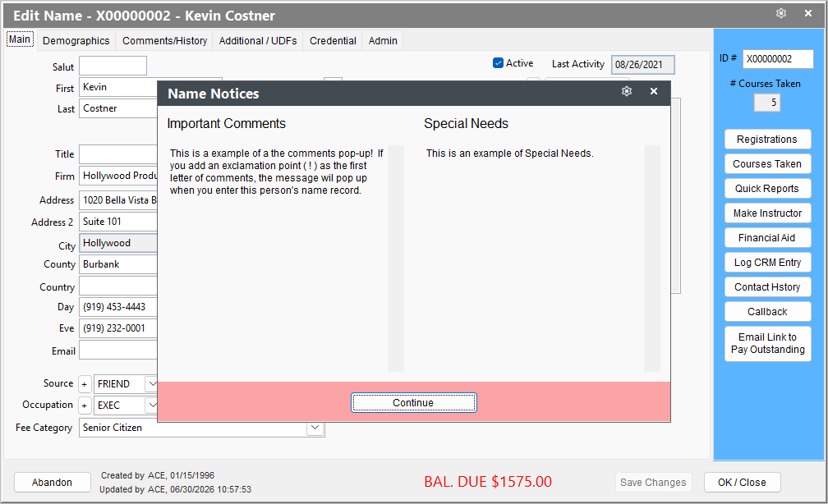Click the Callback button
The width and height of the screenshot is (828, 504).
(767, 312)
